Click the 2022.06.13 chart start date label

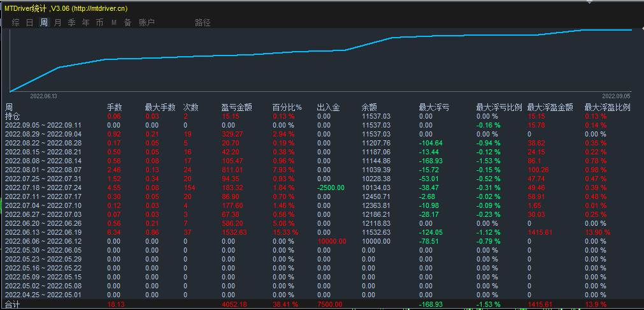[x=43, y=96]
